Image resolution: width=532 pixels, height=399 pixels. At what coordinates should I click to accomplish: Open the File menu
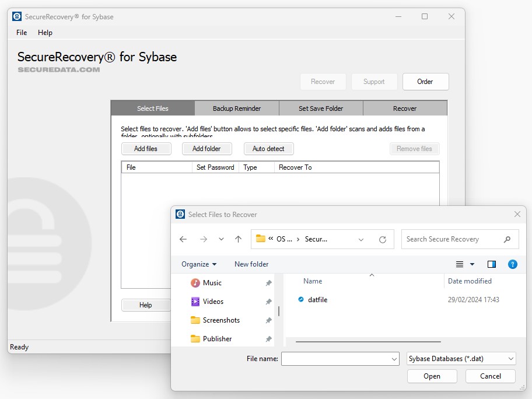point(22,33)
